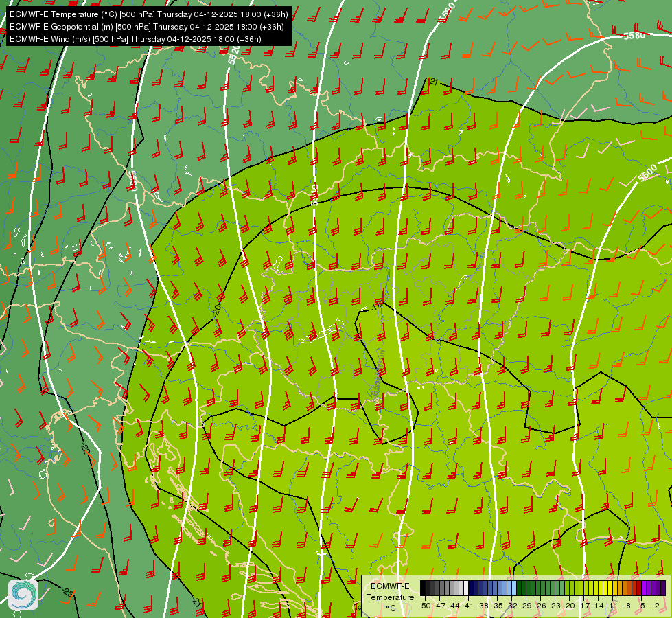Screen dimensions: 672x618
Task: Select the ECMWF-E Wind title line
Action: 135,39
